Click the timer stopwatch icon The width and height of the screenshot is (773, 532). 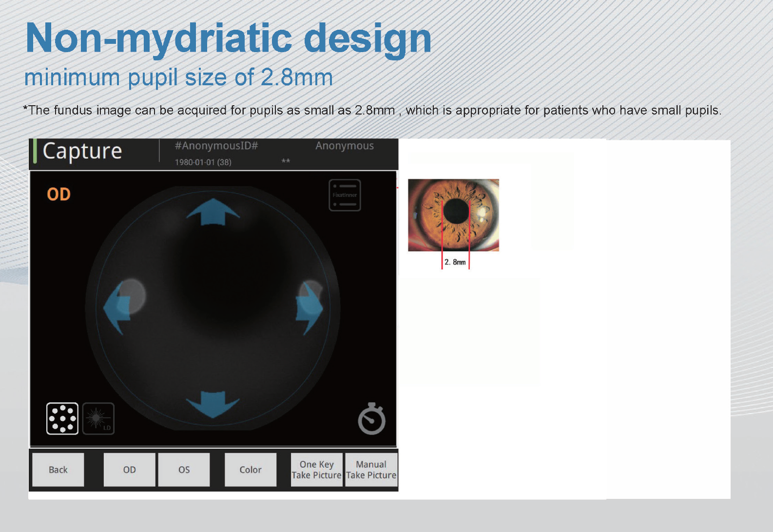coord(372,418)
